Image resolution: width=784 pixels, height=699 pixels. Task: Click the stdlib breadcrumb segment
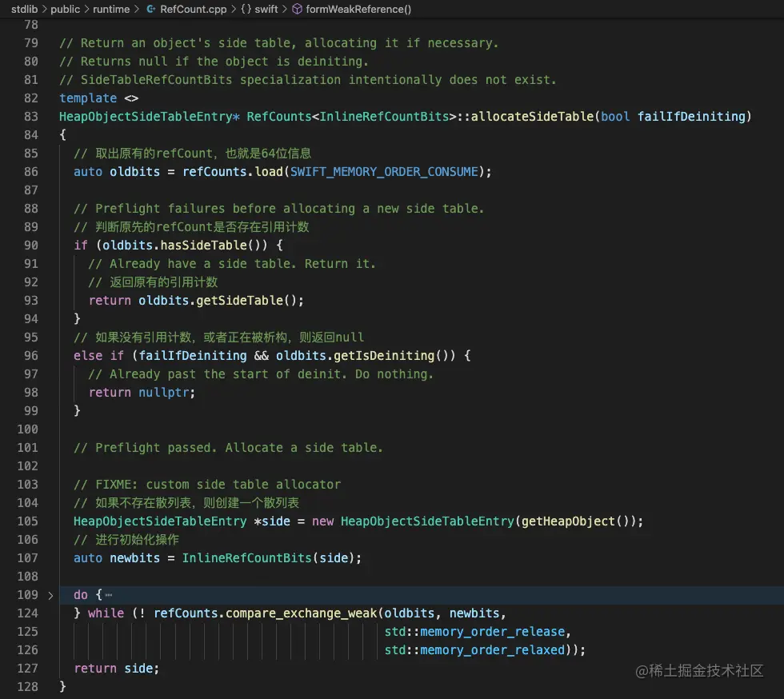tap(25, 9)
